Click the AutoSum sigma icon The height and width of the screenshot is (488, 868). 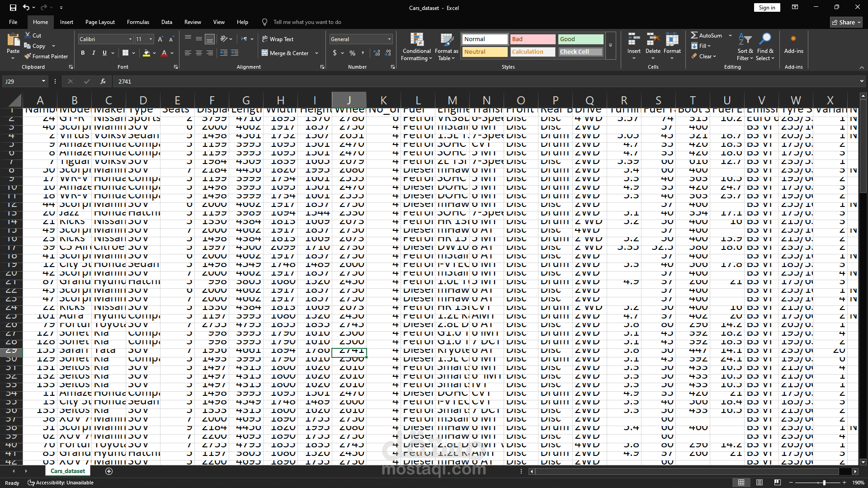[x=694, y=35]
